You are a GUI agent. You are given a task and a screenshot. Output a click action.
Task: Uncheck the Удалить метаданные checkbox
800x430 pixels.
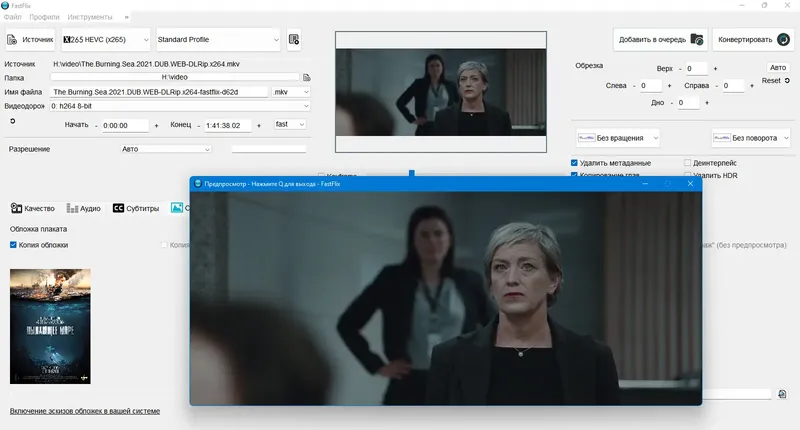click(574, 163)
